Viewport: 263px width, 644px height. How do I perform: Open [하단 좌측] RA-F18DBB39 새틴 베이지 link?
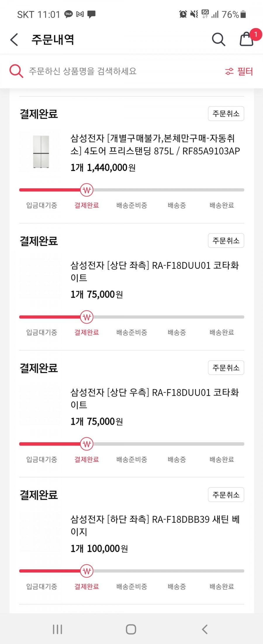point(155,525)
